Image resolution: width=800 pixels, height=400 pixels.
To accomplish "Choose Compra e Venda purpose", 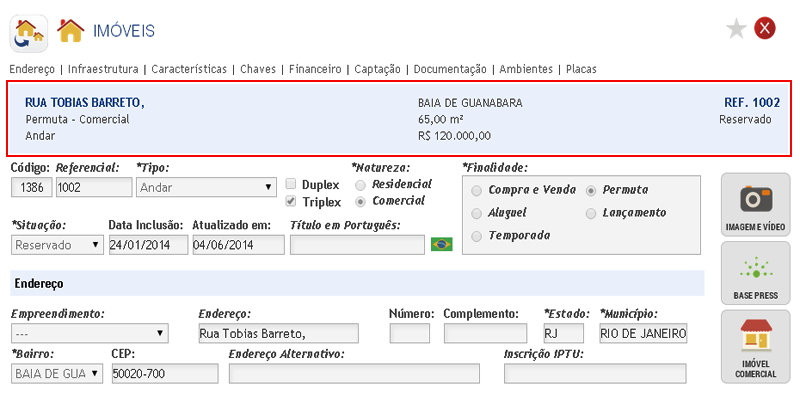I will point(477,191).
